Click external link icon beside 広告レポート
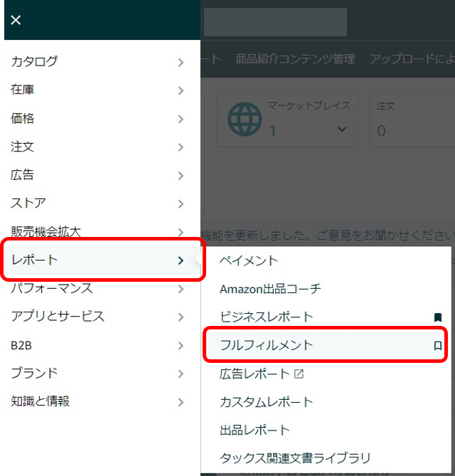Viewport: 455px width, 476px height. pos(299,374)
